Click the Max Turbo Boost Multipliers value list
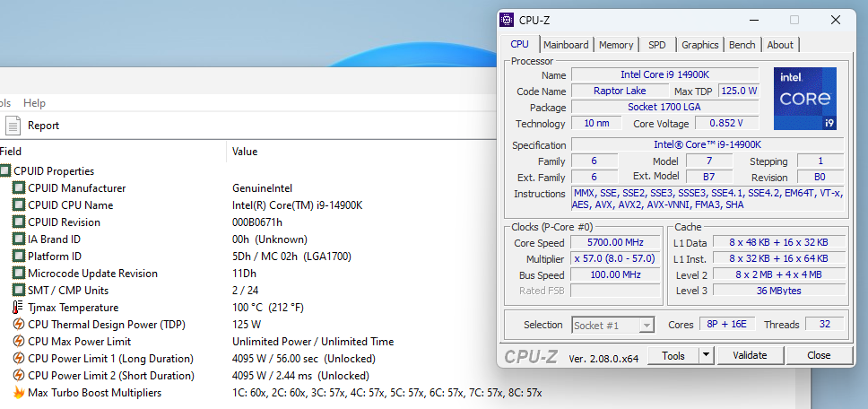This screenshot has height=409, width=868. (x=386, y=393)
